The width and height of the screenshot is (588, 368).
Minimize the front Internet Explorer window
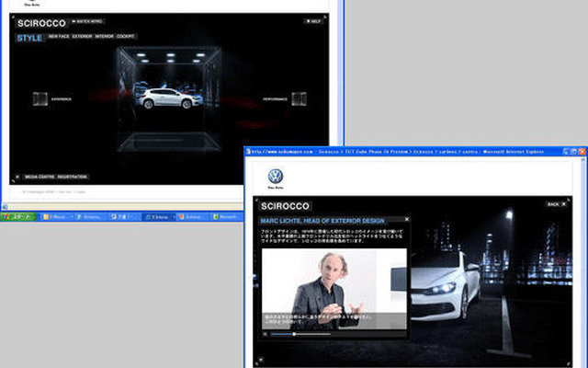[x=566, y=152]
